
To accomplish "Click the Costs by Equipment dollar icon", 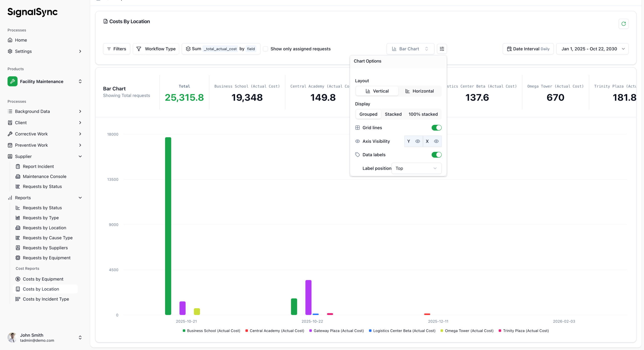I will click(18, 279).
